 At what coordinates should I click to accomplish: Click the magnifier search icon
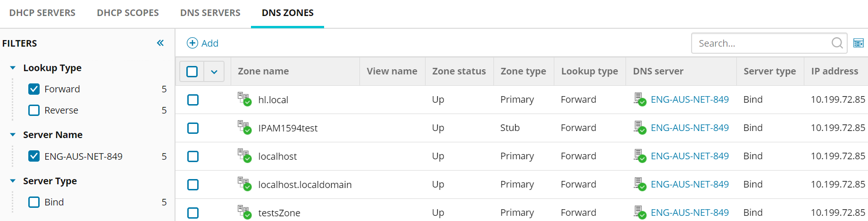pyautogui.click(x=837, y=43)
